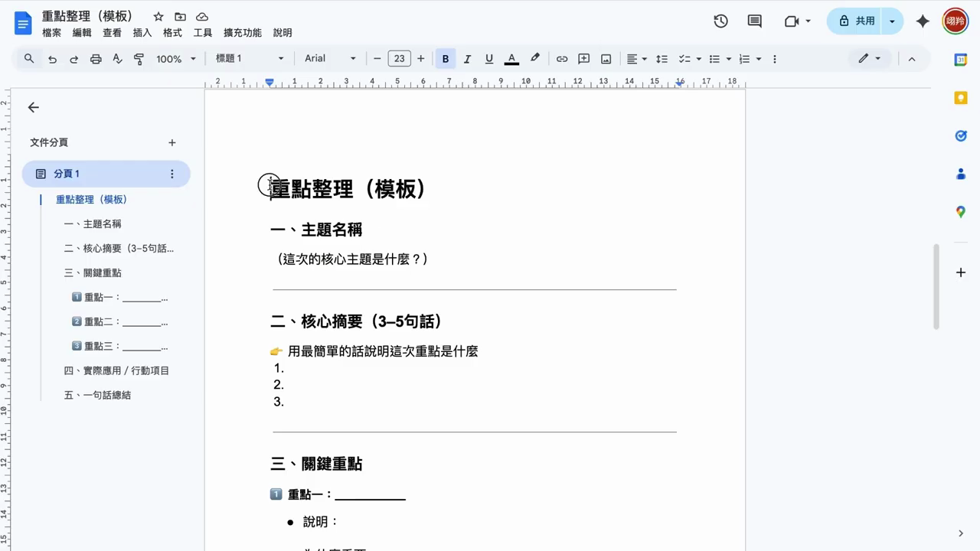The width and height of the screenshot is (980, 551).
Task: Jump to 五、一句話總結 in outline
Action: pyautogui.click(x=97, y=396)
